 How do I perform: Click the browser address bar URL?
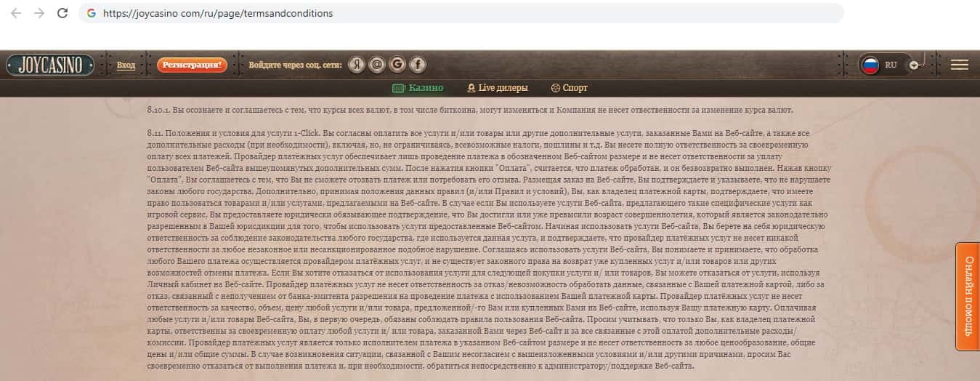tap(219, 13)
